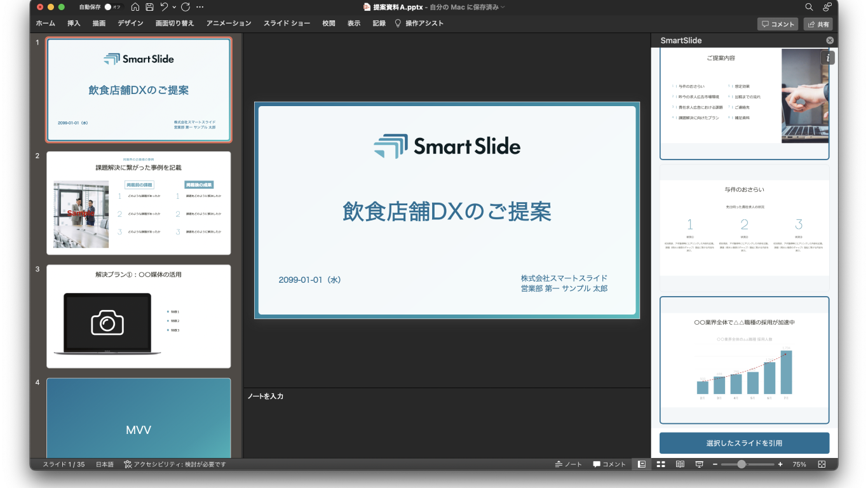The image size is (868, 488).
Task: Open the 記録 tab
Action: pos(379,24)
